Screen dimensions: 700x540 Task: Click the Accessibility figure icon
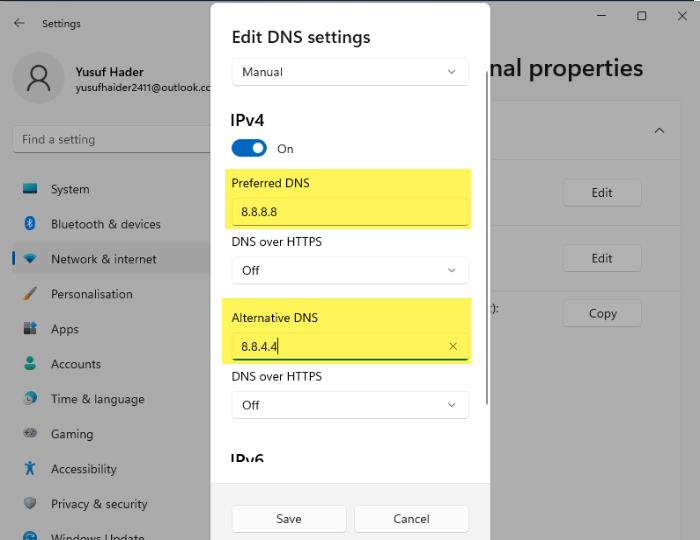point(30,469)
